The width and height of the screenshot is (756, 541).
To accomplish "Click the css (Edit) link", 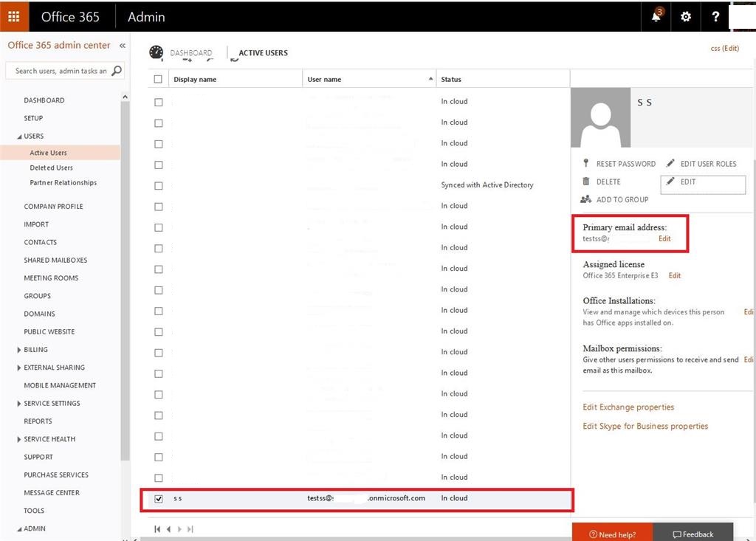I will pyautogui.click(x=725, y=48).
